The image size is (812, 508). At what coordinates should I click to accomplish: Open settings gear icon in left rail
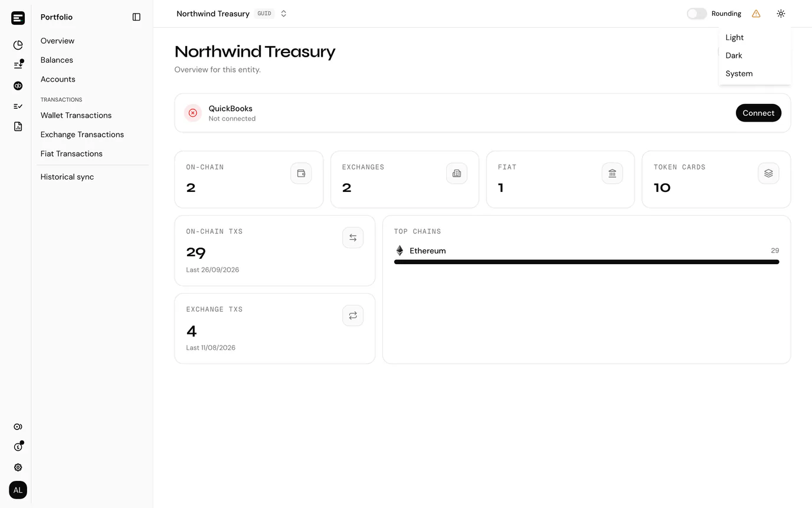[18, 467]
